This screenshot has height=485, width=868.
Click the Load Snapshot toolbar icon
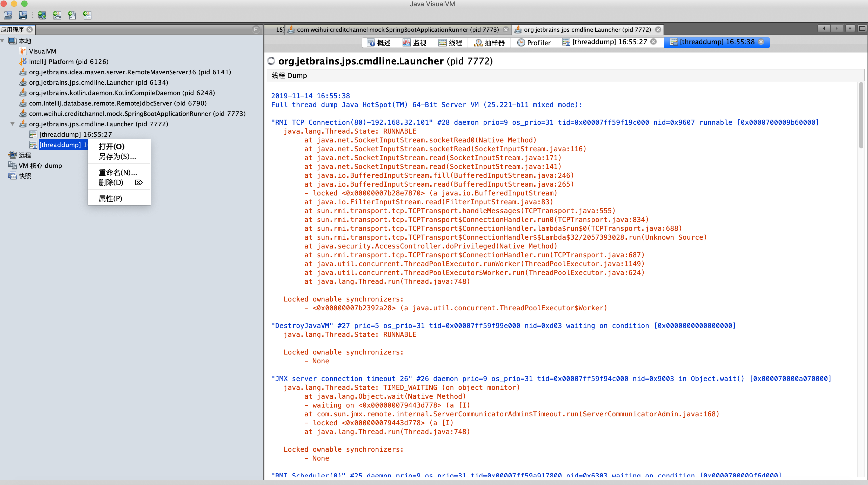(8, 15)
